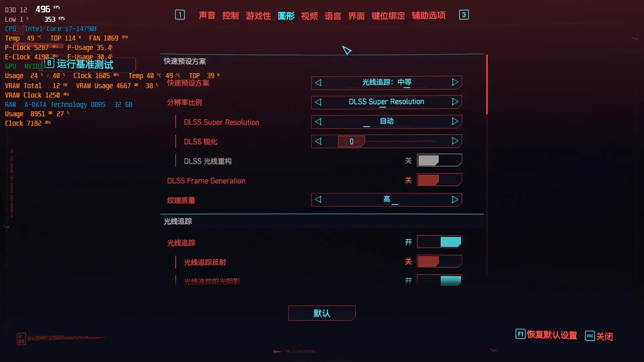The height and width of the screenshot is (362, 644).
Task: Expand DLSS Super Resolution auto quality setting
Action: coord(387,122)
